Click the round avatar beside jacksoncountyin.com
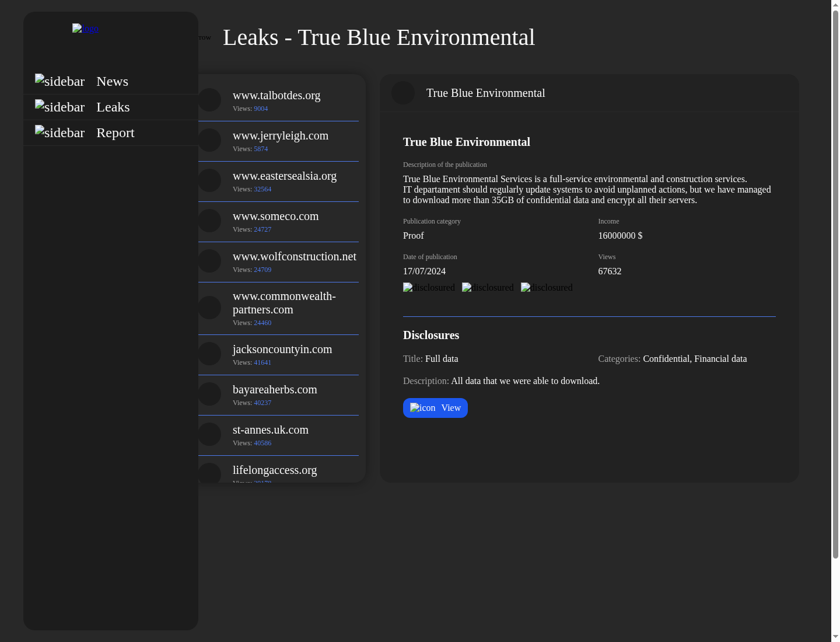The height and width of the screenshot is (642, 840). pos(209,354)
